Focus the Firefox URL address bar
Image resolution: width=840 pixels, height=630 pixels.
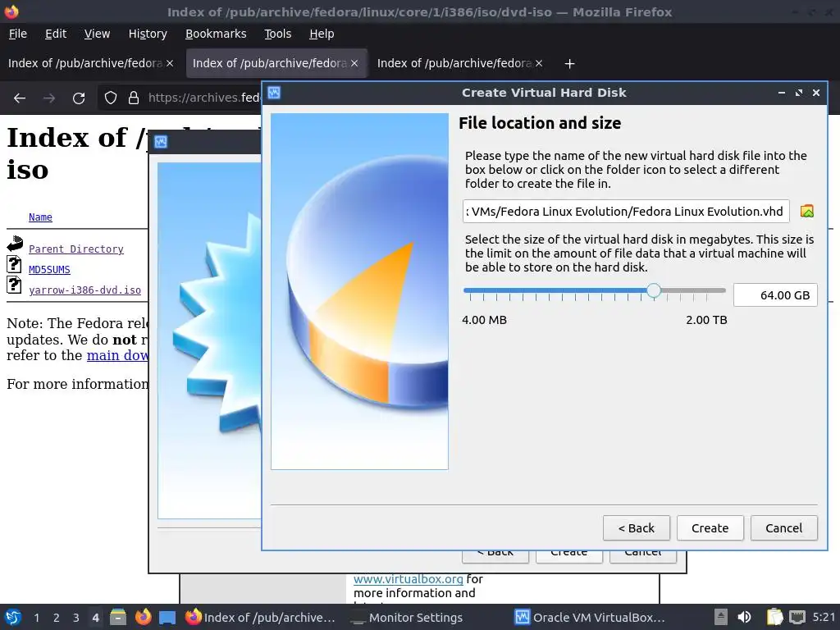pos(203,98)
